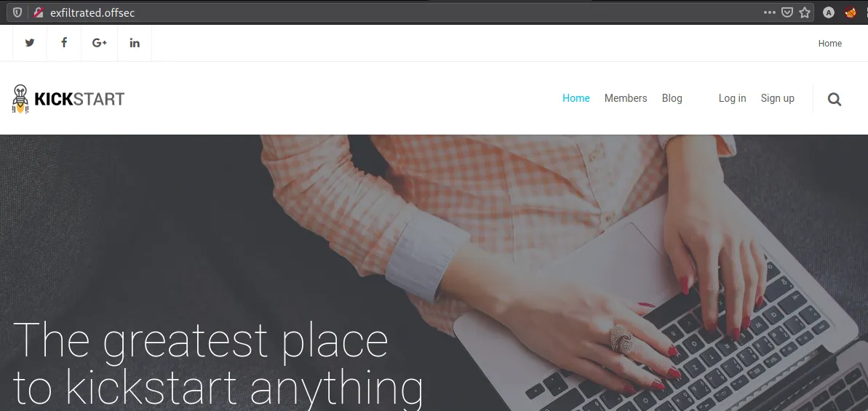The width and height of the screenshot is (868, 411).
Task: Open the Members page
Action: pyautogui.click(x=626, y=98)
